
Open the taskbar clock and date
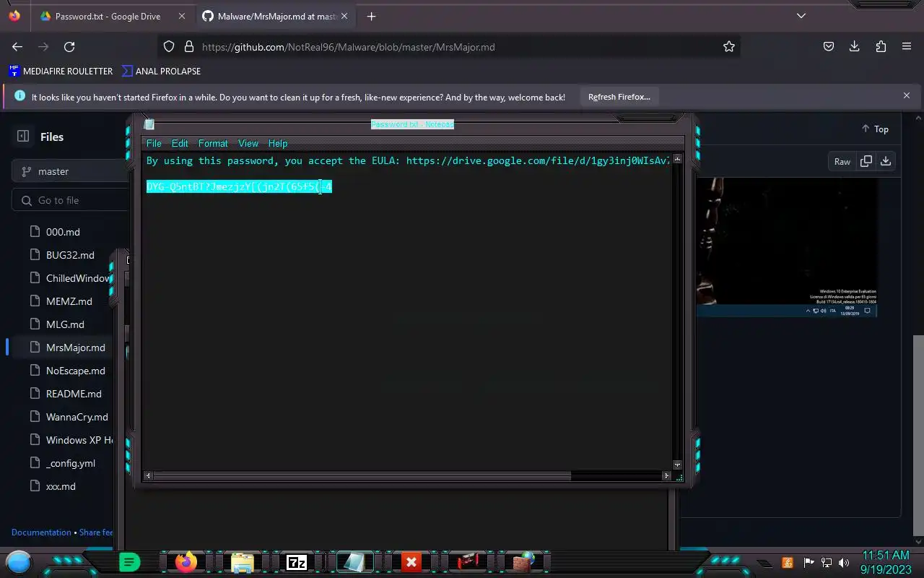tap(885, 562)
